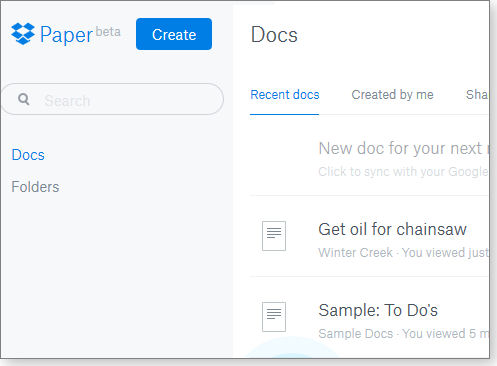Click the document icon beside Sample: To Do's

(274, 317)
